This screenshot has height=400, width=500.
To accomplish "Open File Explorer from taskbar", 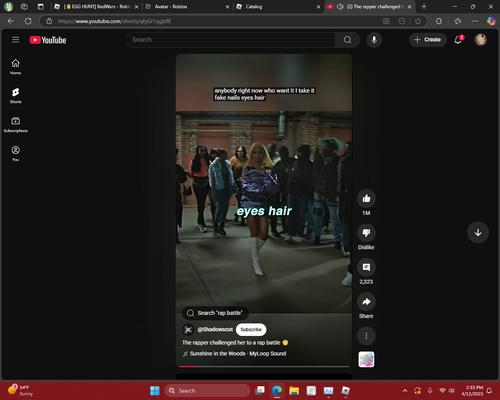I will 294,391.
